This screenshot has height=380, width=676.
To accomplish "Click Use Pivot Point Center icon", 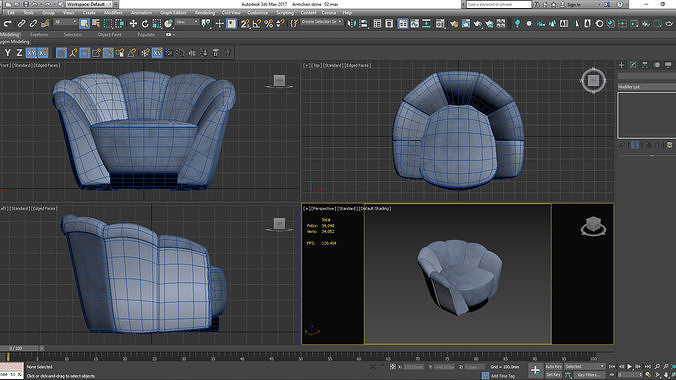I will [x=206, y=24].
